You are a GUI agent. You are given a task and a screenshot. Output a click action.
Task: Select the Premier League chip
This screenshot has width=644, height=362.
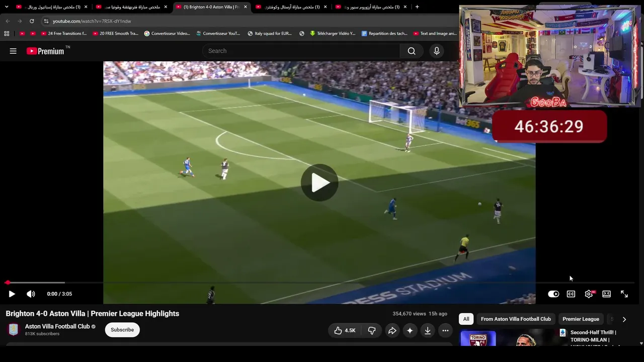click(x=581, y=319)
